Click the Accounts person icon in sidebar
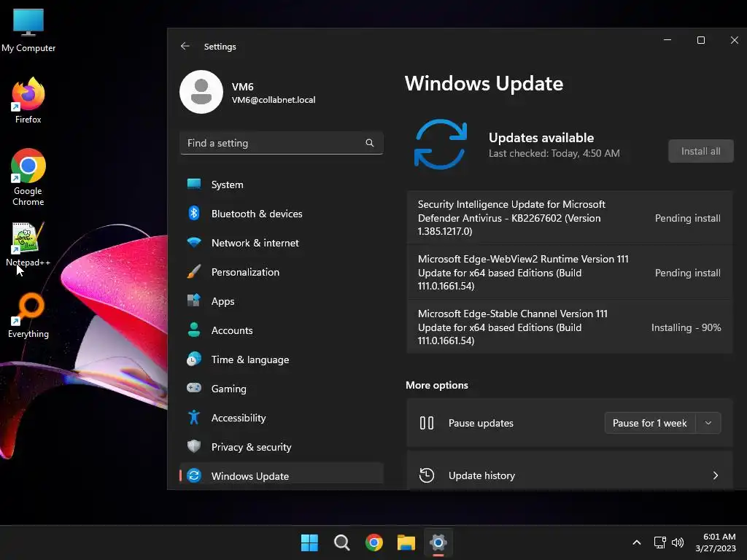 (x=194, y=330)
